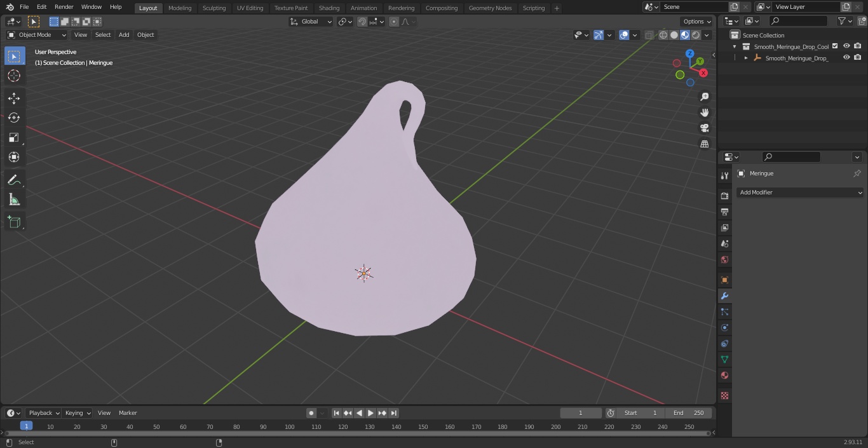The image size is (868, 448).
Task: Open the Object Constraints properties tab
Action: tap(724, 343)
